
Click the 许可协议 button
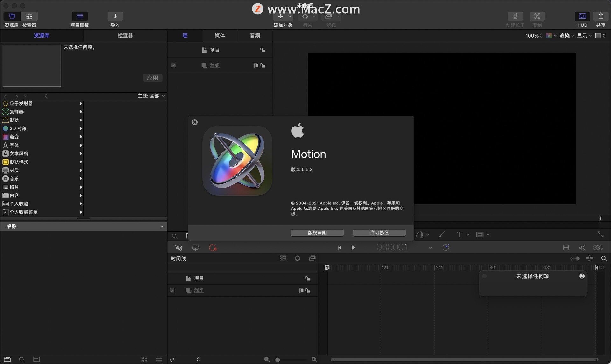[379, 233]
